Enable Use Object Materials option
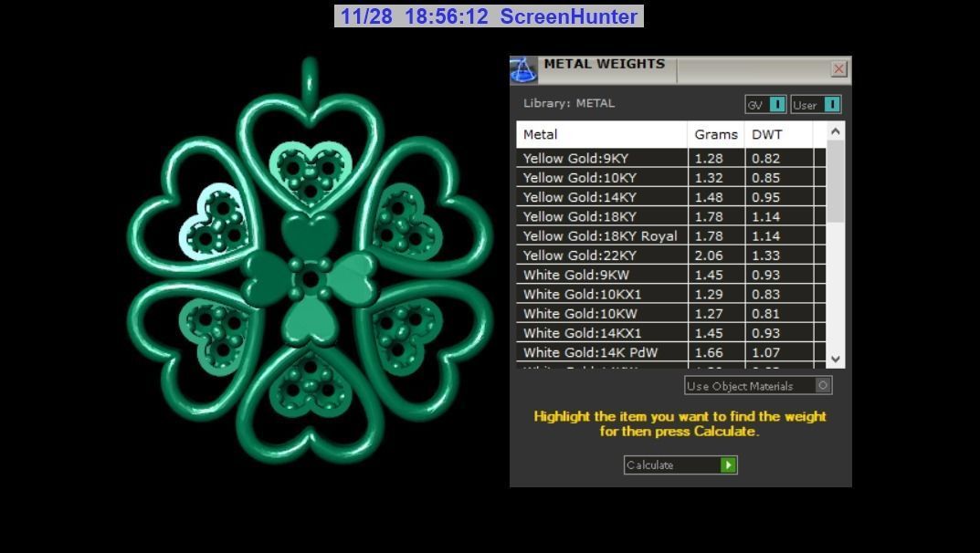The height and width of the screenshot is (553, 980). click(x=758, y=386)
